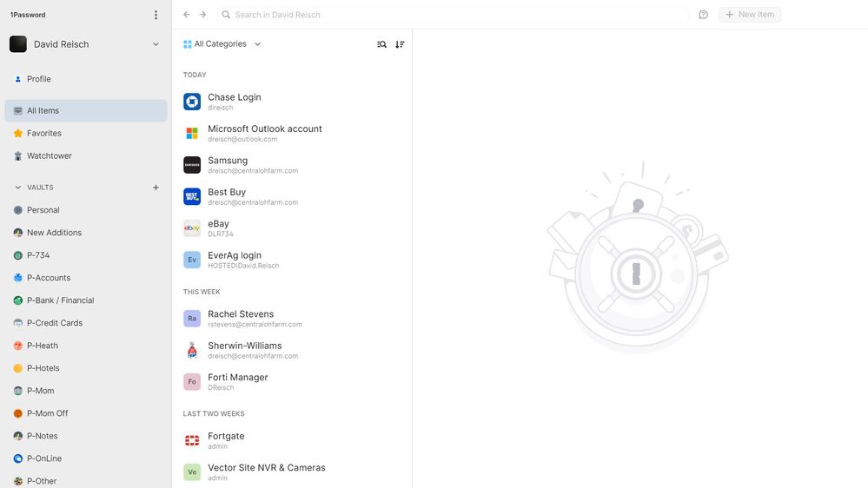
Task: Click the filter list search icon
Action: (x=382, y=44)
